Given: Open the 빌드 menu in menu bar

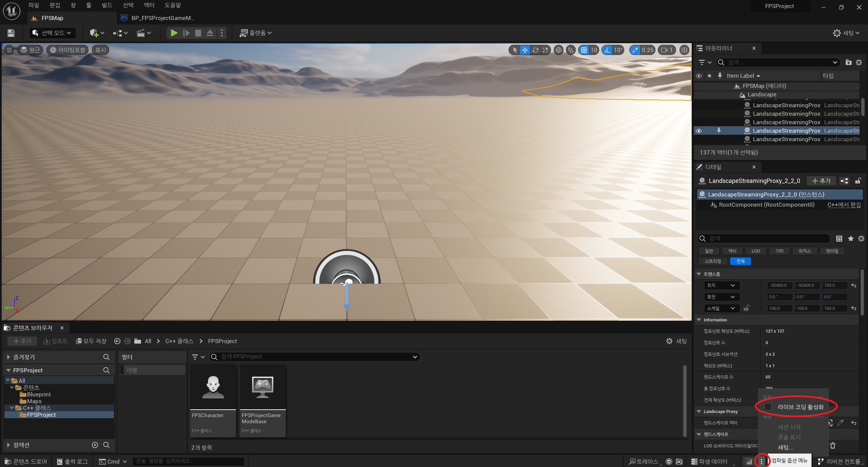Looking at the screenshot, I should pyautogui.click(x=107, y=5).
